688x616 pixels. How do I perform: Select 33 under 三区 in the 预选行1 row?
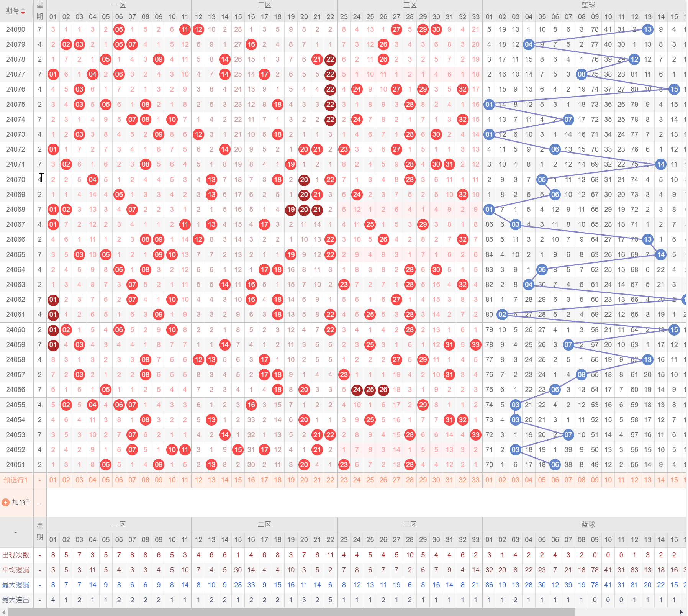pos(476,480)
